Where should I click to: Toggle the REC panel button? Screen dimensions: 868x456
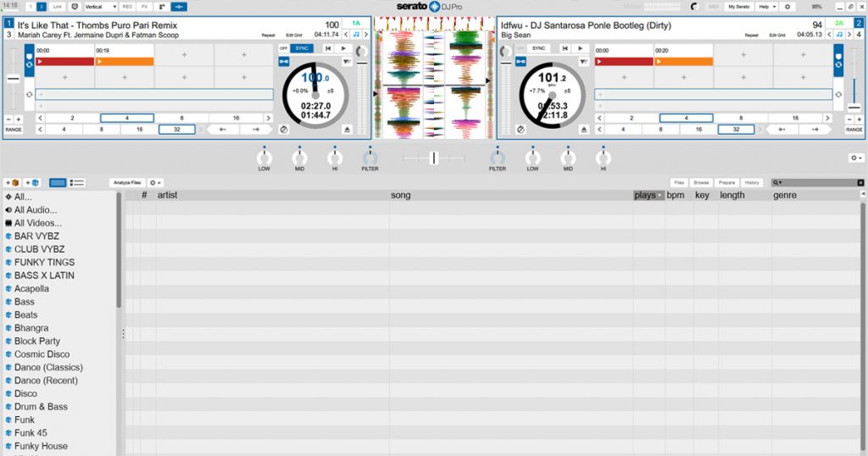pyautogui.click(x=126, y=6)
